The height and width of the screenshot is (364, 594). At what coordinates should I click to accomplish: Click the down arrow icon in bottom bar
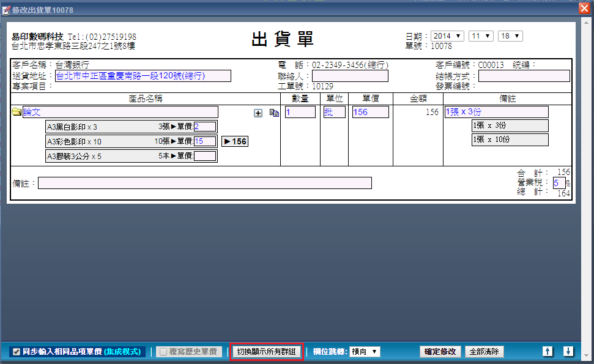coord(568,351)
